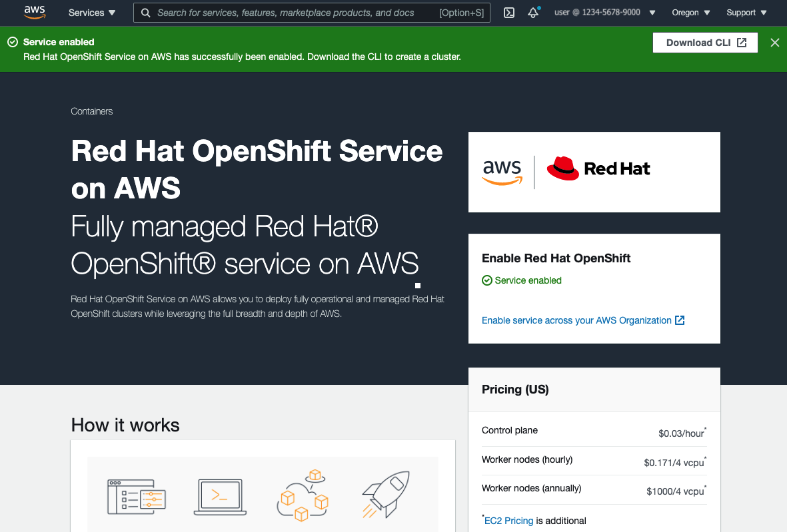Click the Red Hat logo
Viewport: 787px width, 532px height.
(x=598, y=168)
